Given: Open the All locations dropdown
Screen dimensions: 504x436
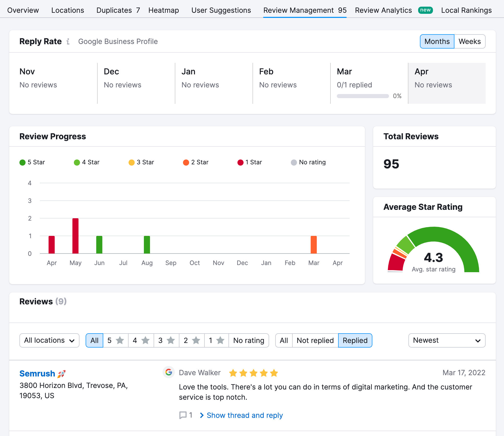Looking at the screenshot, I should tap(49, 340).
